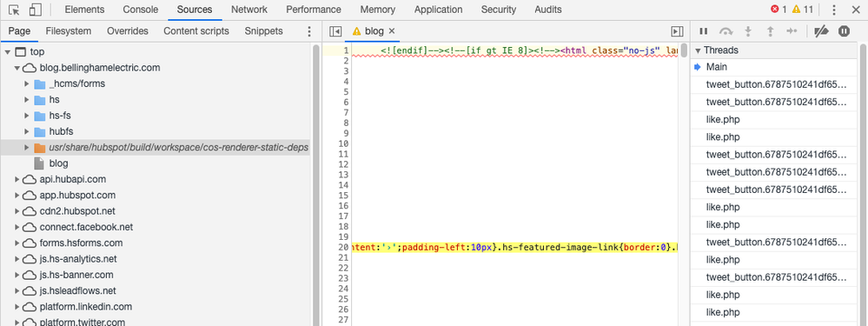Select the first tweet_button thread
868x326 pixels.
(774, 84)
